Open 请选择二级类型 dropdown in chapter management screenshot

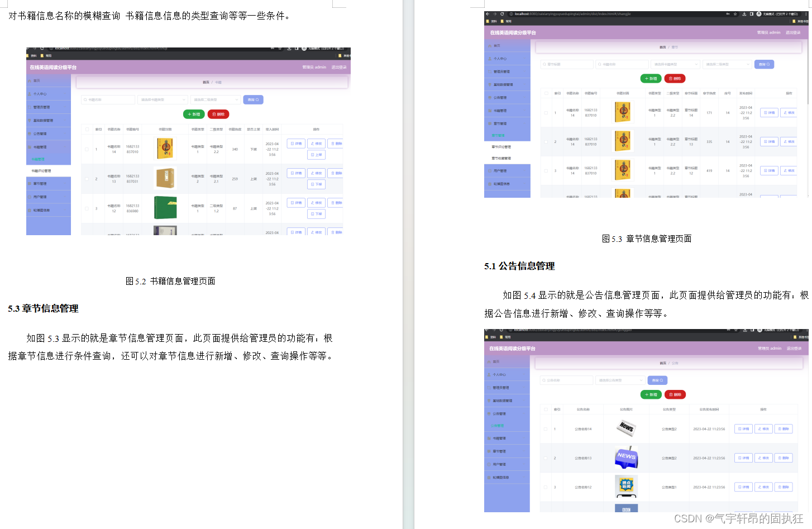pos(727,64)
